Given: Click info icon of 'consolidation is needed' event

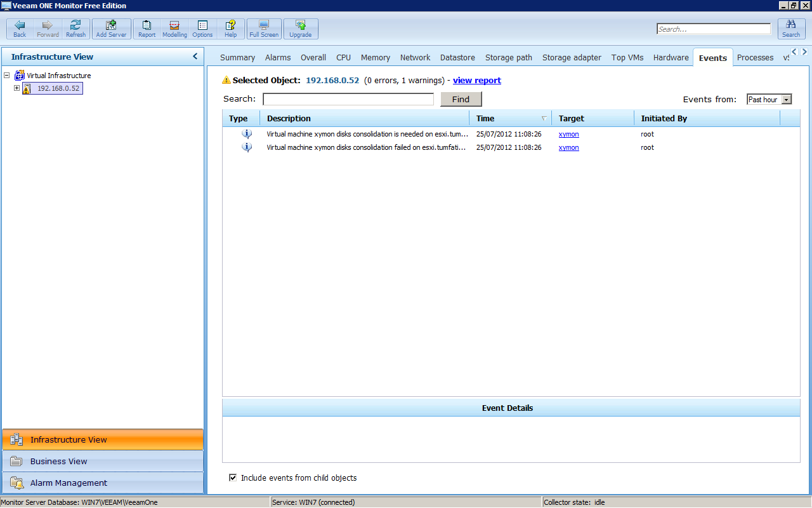Looking at the screenshot, I should click(247, 134).
